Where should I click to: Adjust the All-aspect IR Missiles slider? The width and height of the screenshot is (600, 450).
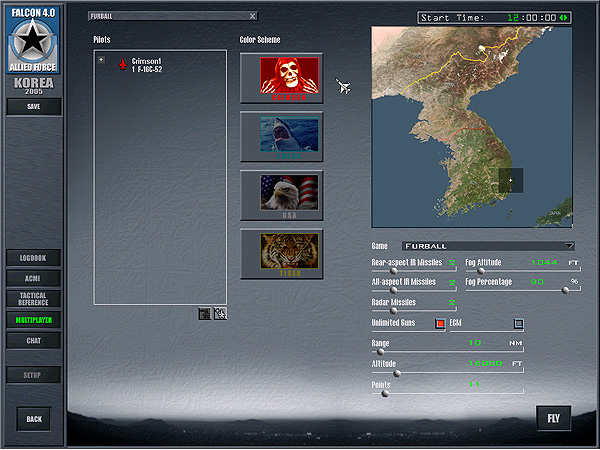[x=393, y=290]
